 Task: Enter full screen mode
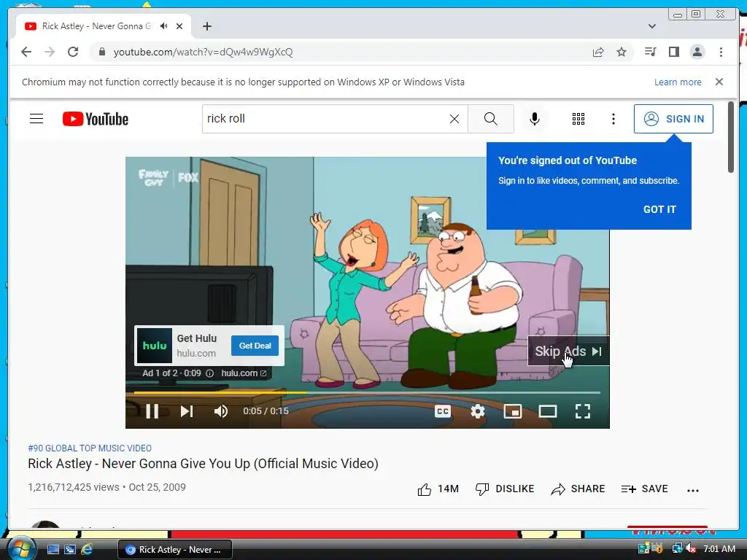pos(583,411)
